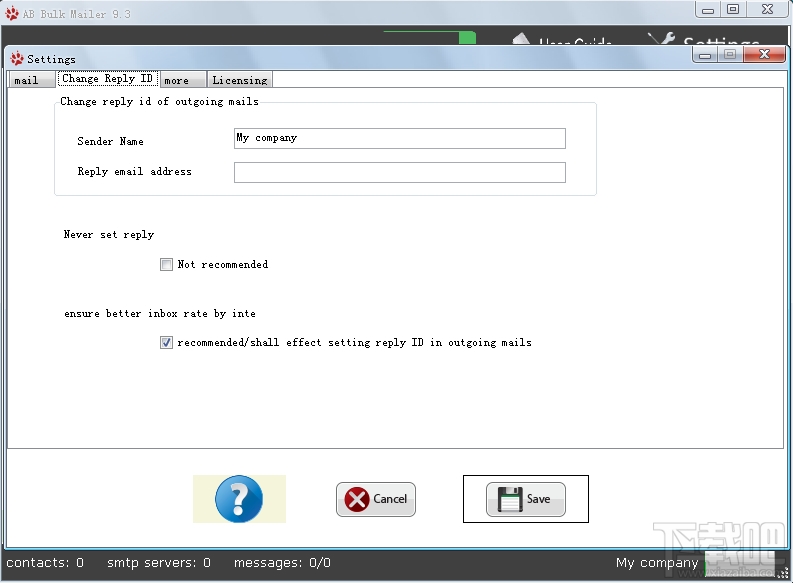Image resolution: width=793 pixels, height=583 pixels.
Task: Focus the Sender Name input field
Action: (400, 139)
